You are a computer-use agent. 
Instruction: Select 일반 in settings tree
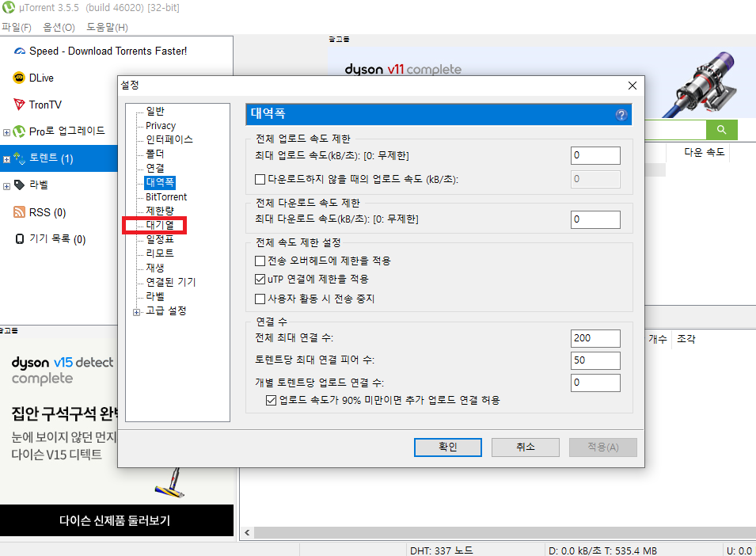pos(155,112)
